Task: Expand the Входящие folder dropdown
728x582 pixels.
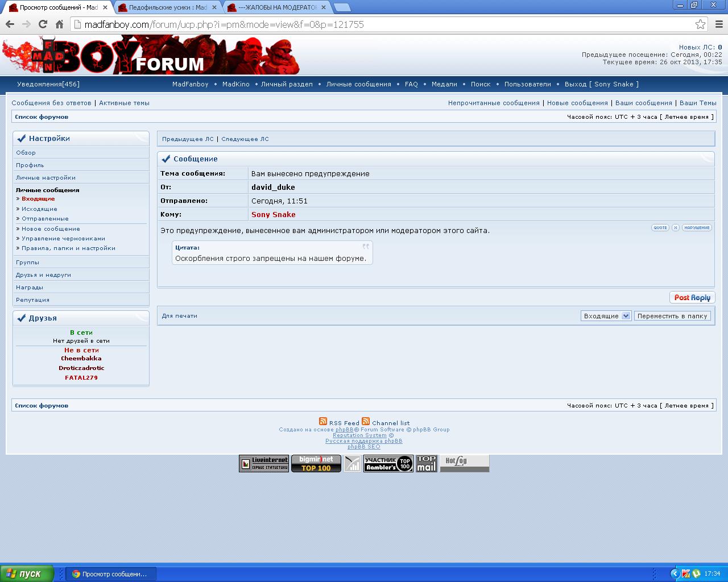Action: (626, 316)
